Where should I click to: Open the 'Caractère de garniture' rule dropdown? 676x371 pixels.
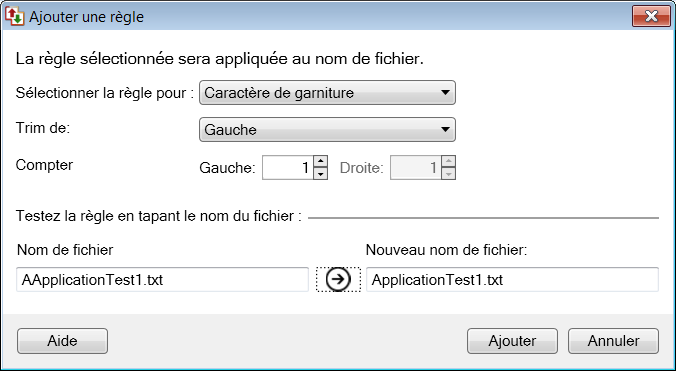point(327,93)
